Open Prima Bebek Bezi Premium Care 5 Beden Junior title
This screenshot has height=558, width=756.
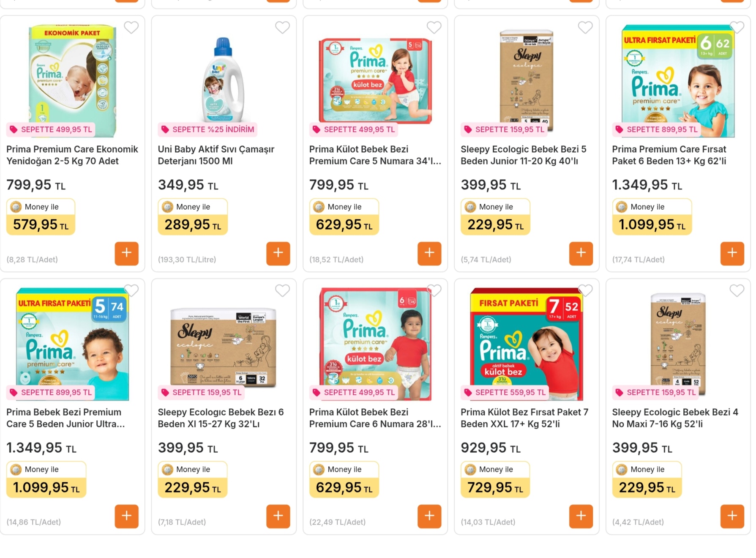pos(66,418)
